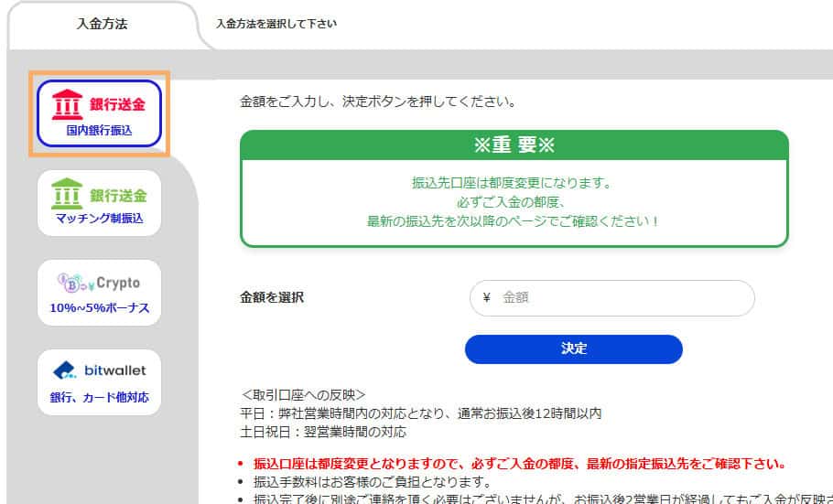Click heading ＜取引口座への反映＞

(x=303, y=395)
